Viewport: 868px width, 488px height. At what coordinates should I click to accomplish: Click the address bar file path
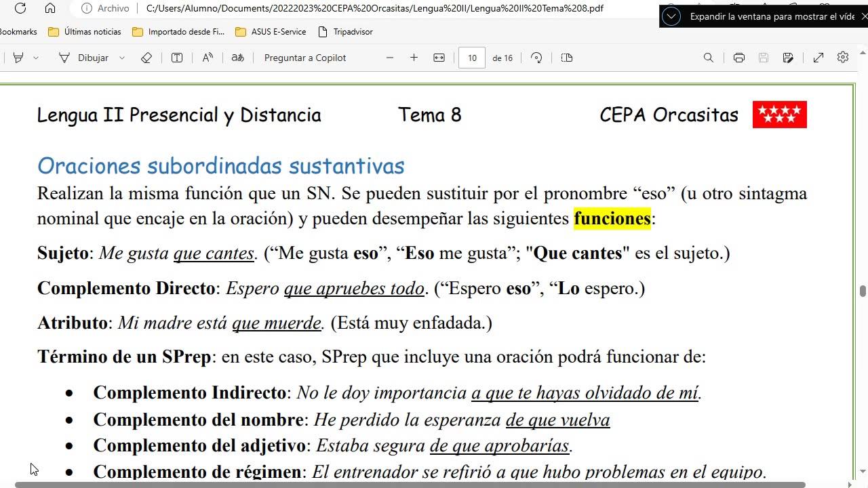(374, 8)
